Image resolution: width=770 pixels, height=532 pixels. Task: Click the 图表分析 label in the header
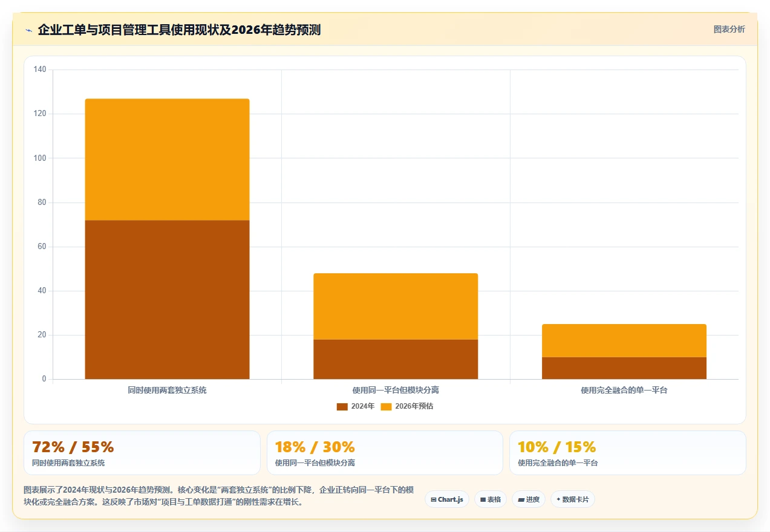point(729,29)
